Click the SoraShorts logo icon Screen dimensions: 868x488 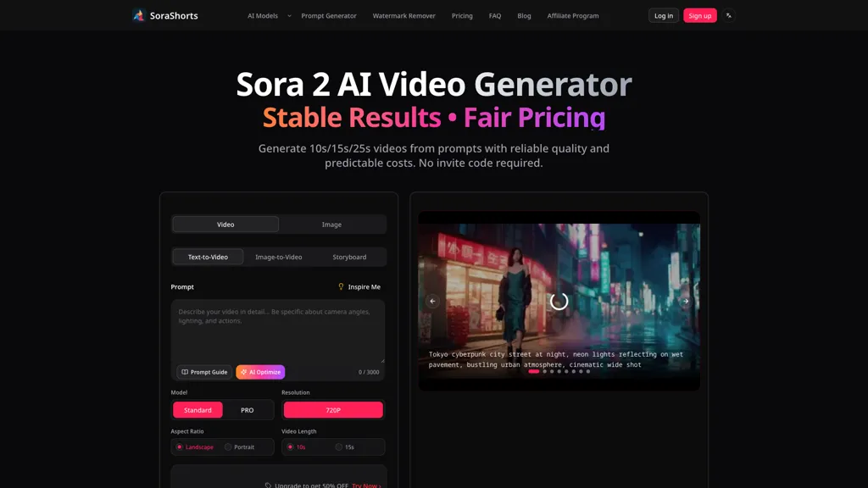tap(138, 15)
